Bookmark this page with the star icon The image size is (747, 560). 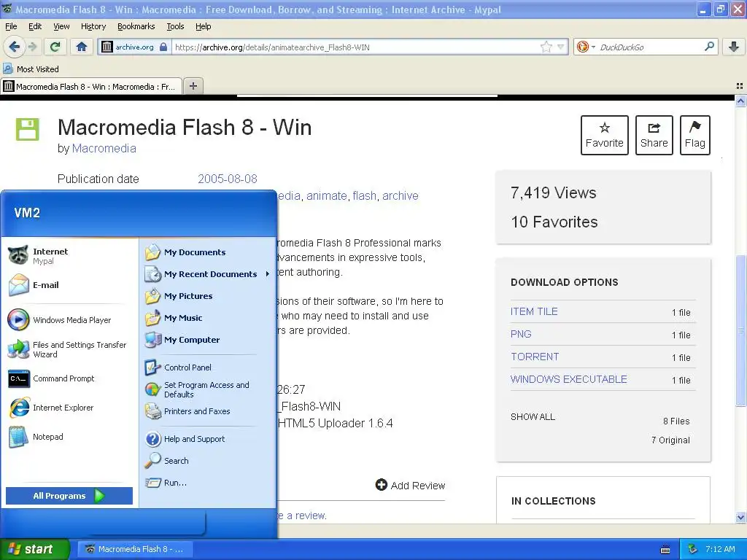coord(546,47)
